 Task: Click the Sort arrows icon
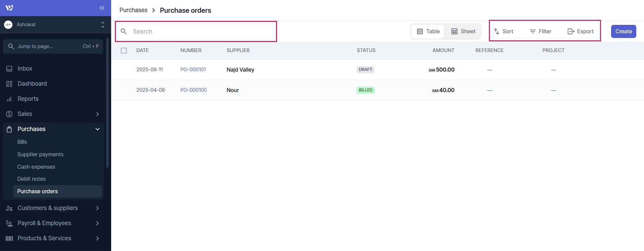coord(497,31)
